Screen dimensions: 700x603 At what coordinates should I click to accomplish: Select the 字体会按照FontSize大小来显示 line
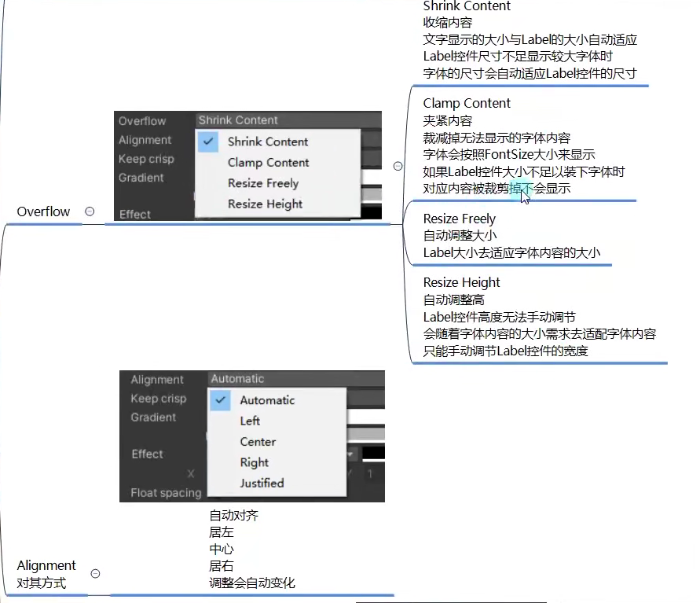509,155
